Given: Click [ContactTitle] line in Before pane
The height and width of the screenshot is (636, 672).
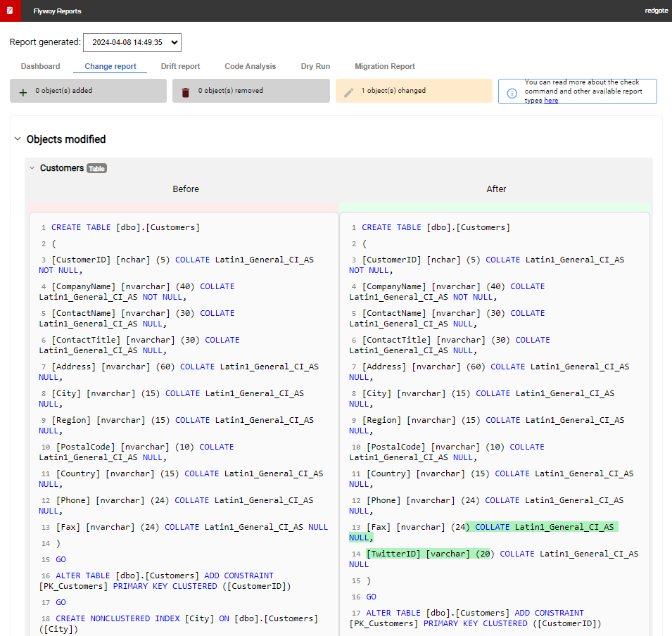Looking at the screenshot, I should pos(139,345).
